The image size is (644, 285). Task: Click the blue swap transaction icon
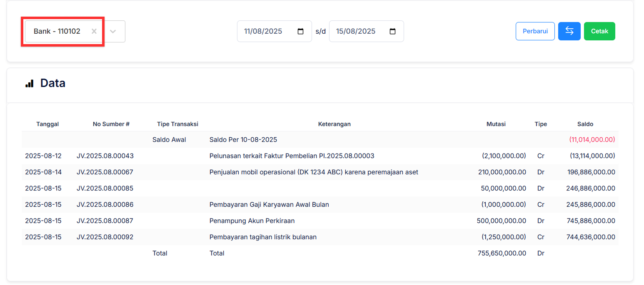tap(569, 31)
